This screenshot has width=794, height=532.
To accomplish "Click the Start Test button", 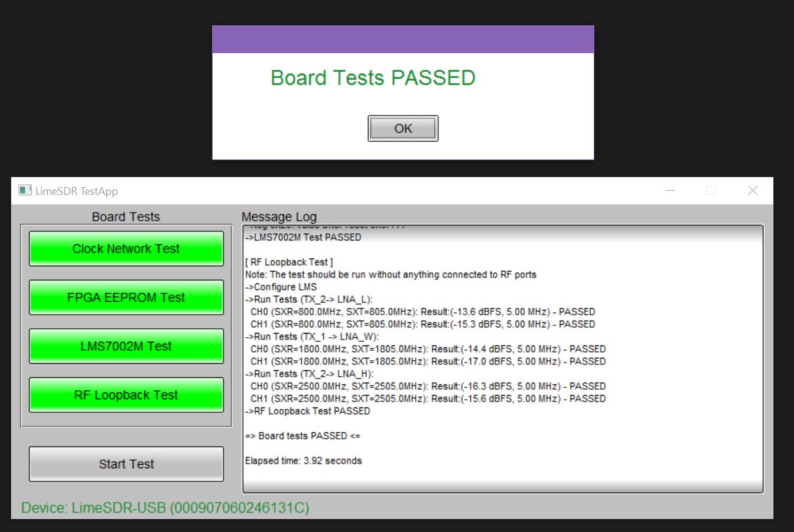I will 126,464.
